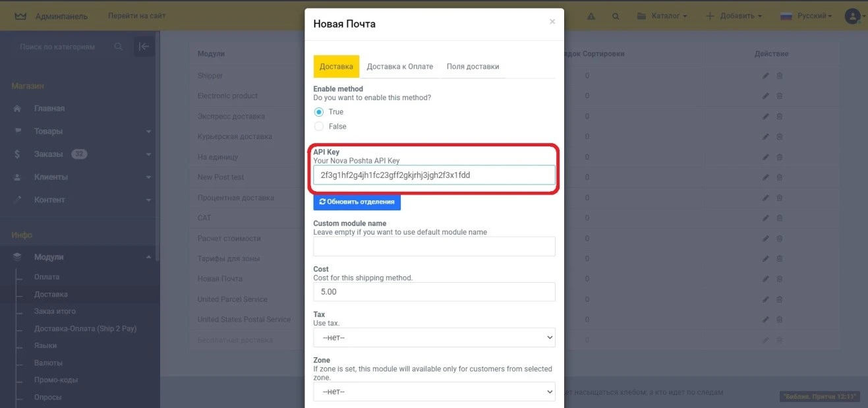Select the True radio button
Viewport: 868px width, 408px height.
coord(319,112)
